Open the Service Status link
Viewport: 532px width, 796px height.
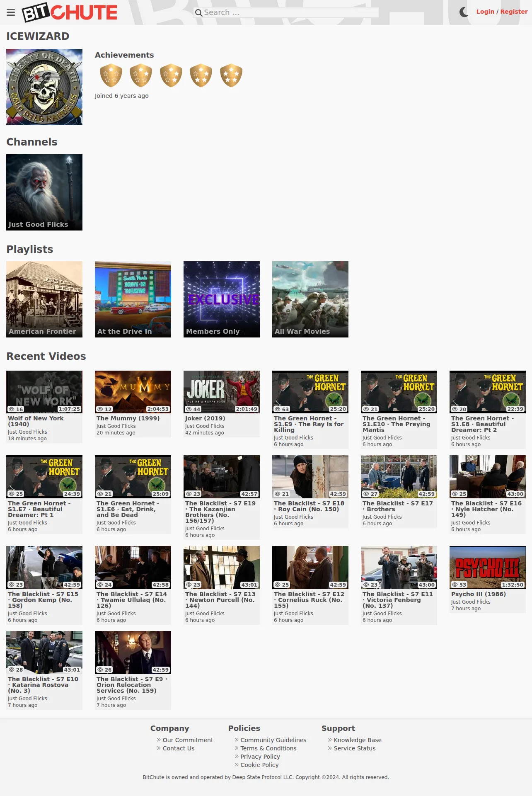click(x=355, y=748)
